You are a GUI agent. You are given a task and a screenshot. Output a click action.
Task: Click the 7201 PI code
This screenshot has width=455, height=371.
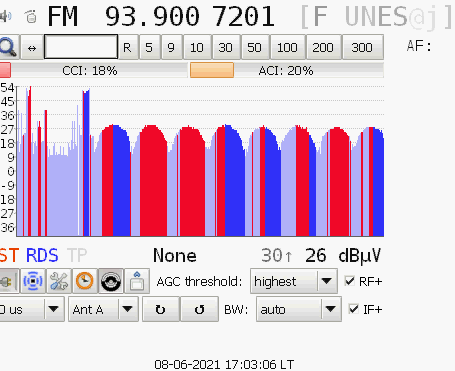click(x=244, y=16)
